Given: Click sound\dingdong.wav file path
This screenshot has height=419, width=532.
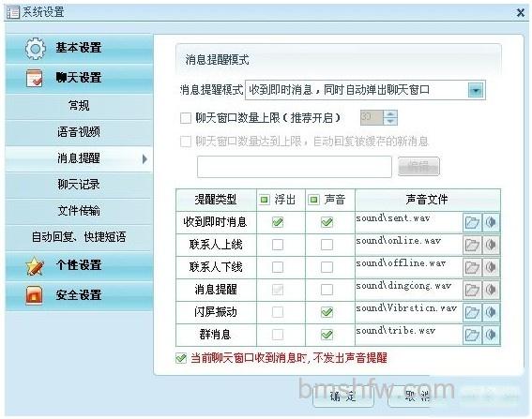Looking at the screenshot, I should (403, 286).
